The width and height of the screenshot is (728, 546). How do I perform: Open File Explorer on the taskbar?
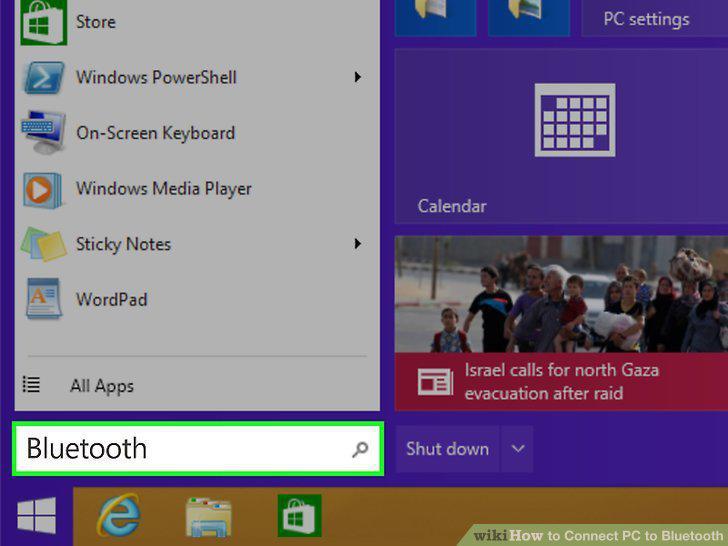(x=208, y=517)
